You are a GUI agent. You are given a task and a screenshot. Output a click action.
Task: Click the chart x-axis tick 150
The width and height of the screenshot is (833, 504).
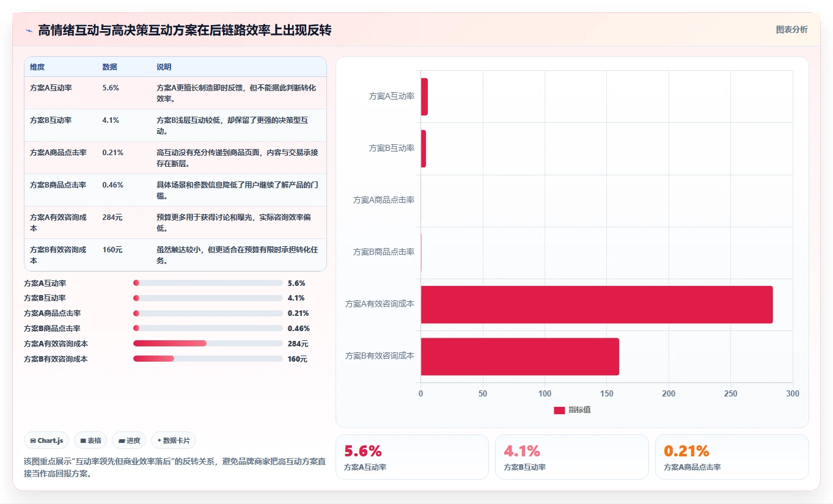point(606,394)
